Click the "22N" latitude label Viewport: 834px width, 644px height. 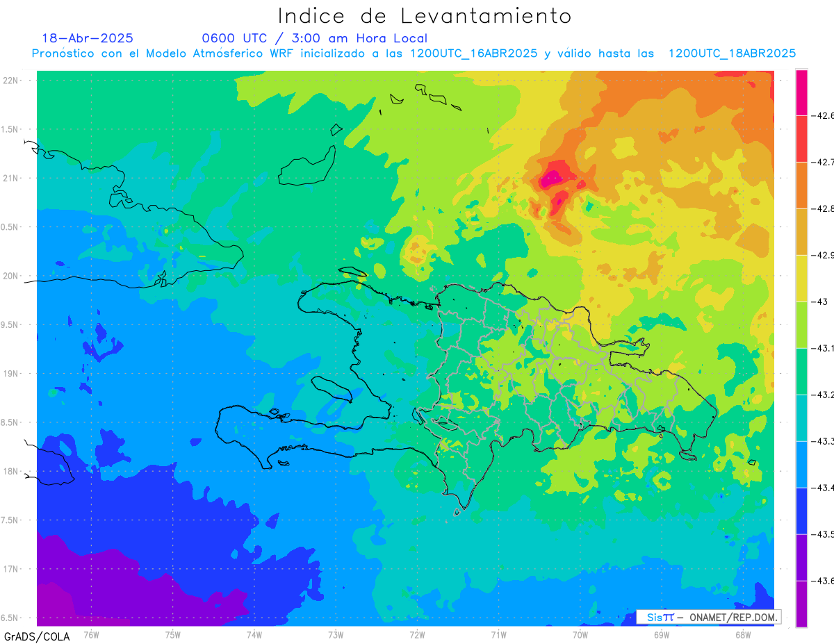click(x=11, y=80)
